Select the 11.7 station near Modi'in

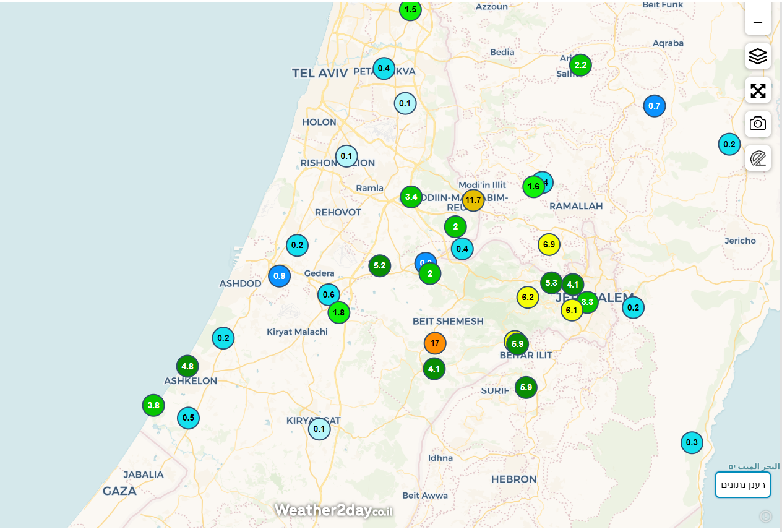473,200
